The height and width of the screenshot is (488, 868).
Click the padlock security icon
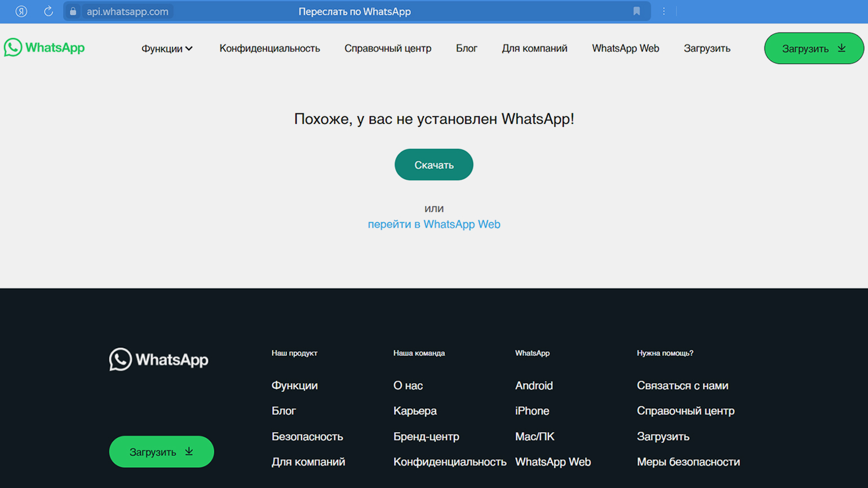point(73,11)
